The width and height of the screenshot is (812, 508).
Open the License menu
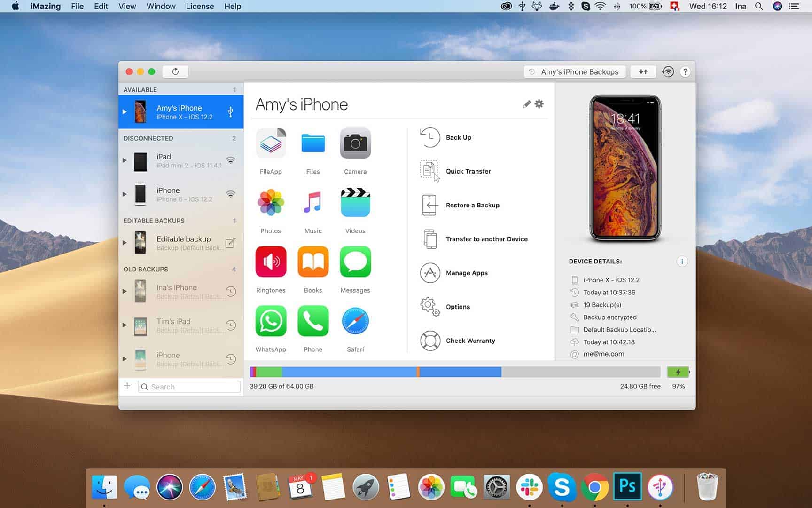(x=199, y=6)
